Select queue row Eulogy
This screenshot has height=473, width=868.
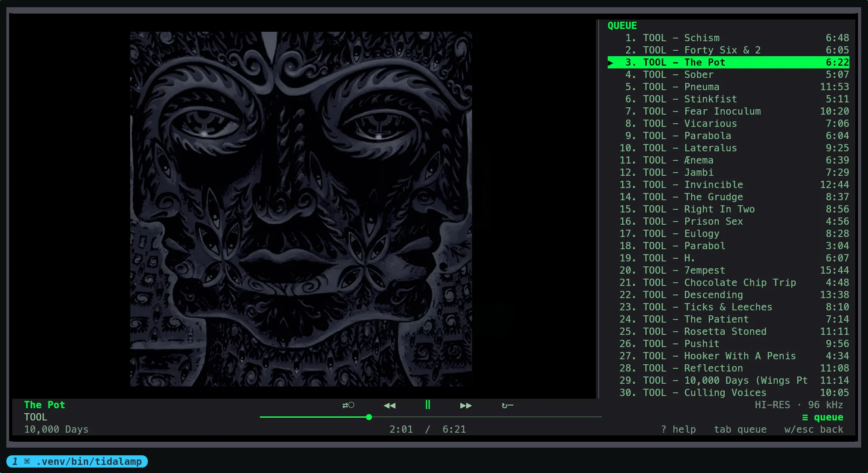pyautogui.click(x=728, y=234)
